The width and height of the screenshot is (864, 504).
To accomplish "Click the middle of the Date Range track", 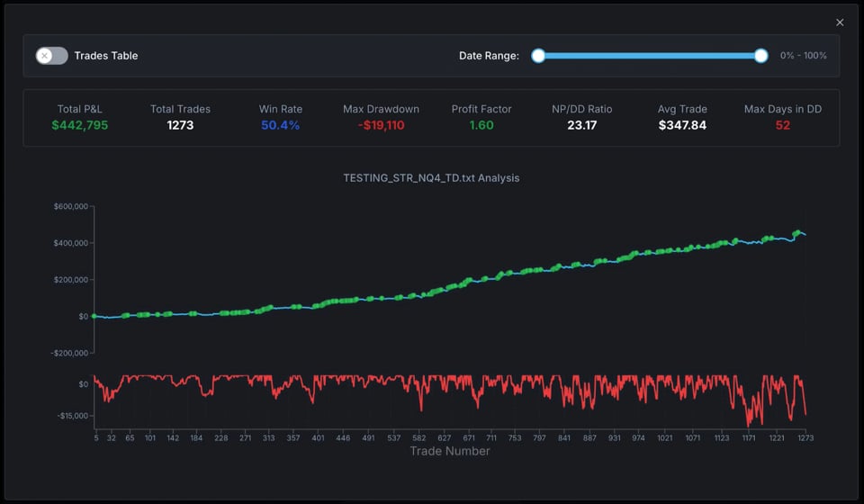I will click(650, 56).
